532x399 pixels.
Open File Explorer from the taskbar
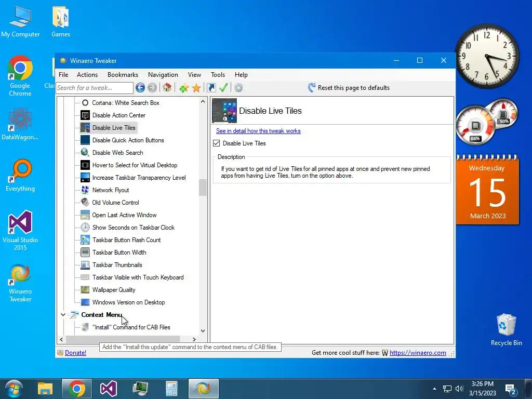[45, 389]
